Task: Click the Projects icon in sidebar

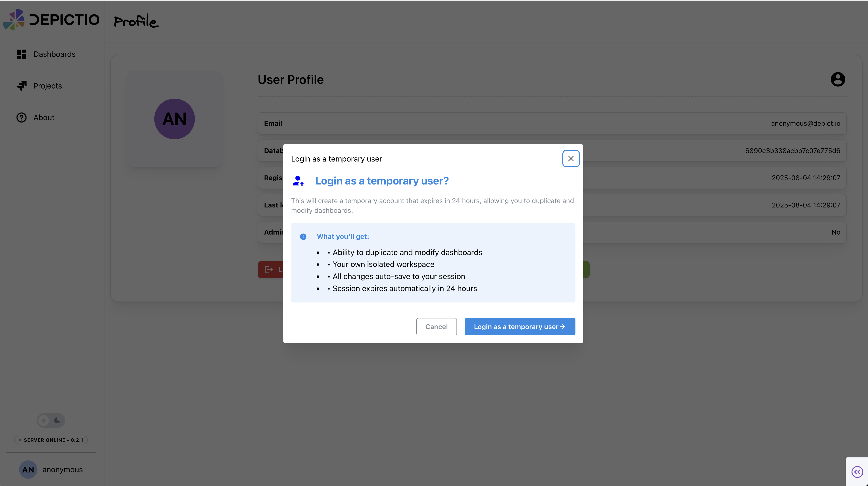Action: click(x=22, y=86)
